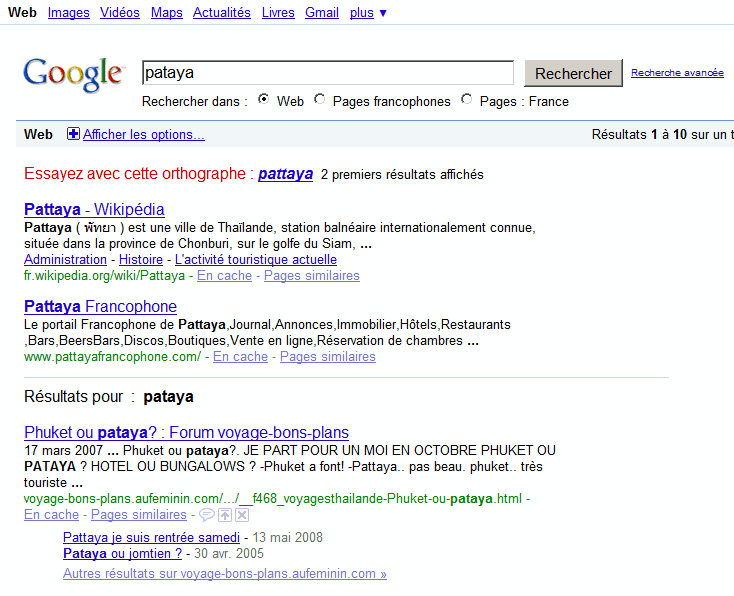The image size is (734, 596).
Task: Open the Pattaya - Wikipédia result
Action: 94,209
